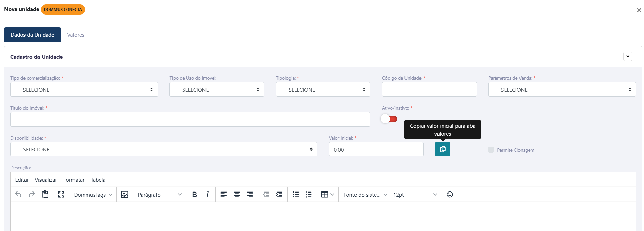Expand the Parâmetros de Venda dropdown
This screenshot has width=644, height=231.
pyautogui.click(x=562, y=90)
